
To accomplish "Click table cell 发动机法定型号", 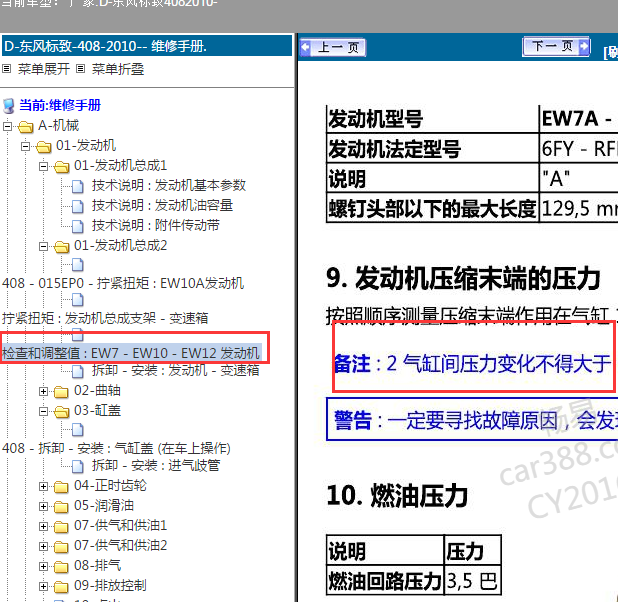I will [432, 148].
